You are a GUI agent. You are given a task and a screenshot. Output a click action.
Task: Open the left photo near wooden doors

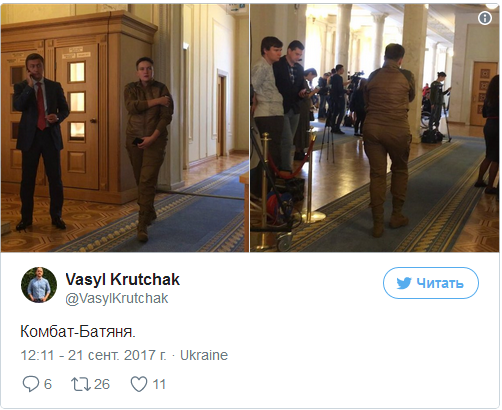(x=125, y=128)
